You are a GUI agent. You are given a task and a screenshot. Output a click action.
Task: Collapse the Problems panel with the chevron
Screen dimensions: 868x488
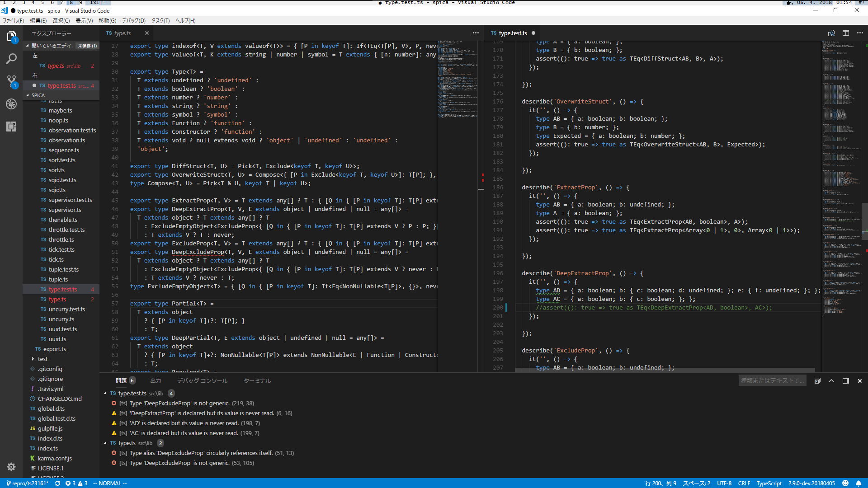click(x=831, y=381)
